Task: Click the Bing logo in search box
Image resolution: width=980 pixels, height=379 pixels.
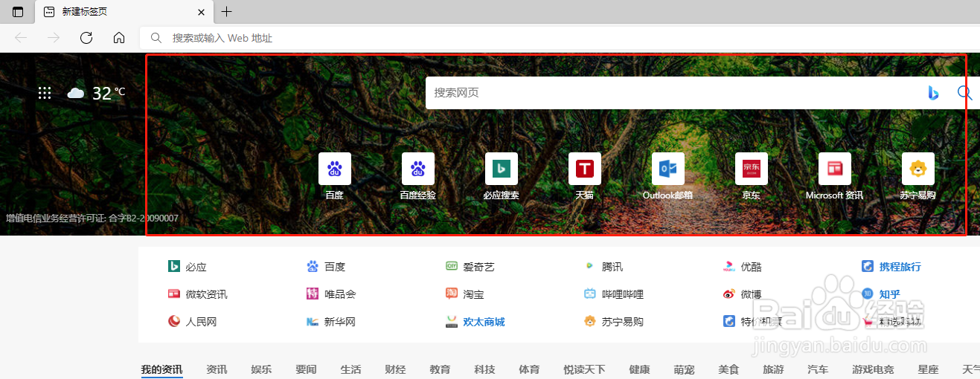Action: (933, 93)
